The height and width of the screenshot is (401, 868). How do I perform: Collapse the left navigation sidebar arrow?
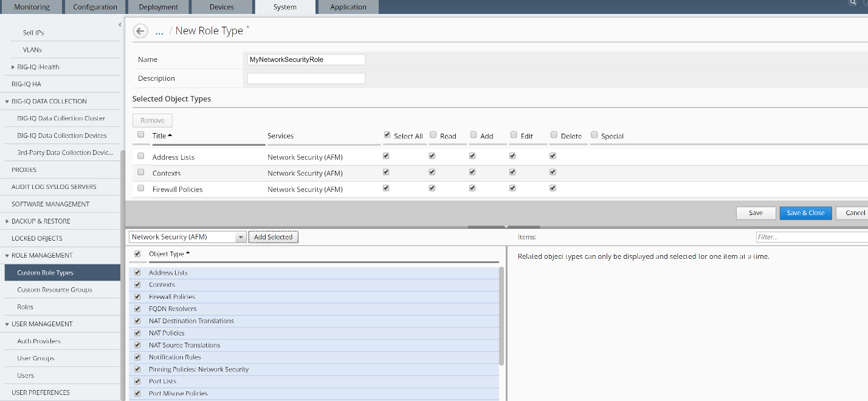click(120, 24)
